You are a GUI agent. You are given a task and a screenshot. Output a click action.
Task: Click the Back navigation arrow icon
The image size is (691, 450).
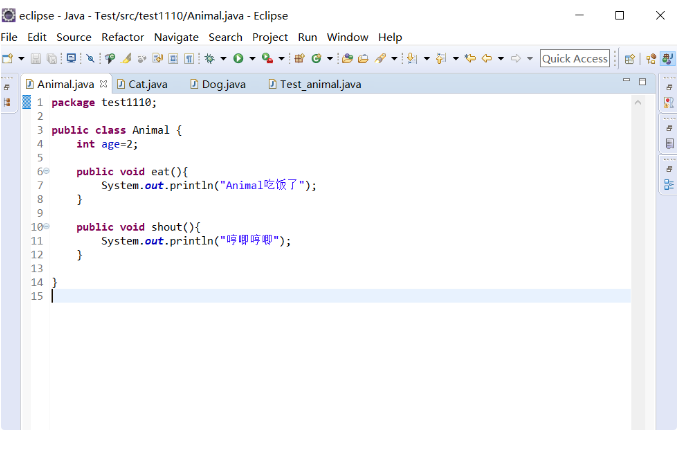click(487, 58)
